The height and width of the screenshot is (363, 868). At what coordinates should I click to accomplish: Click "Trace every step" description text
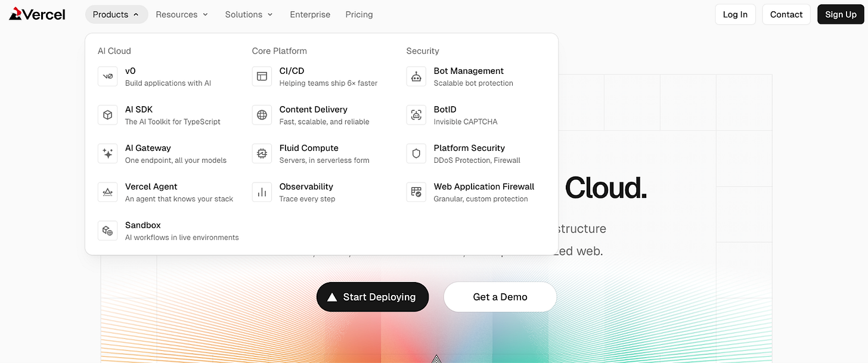pyautogui.click(x=308, y=198)
